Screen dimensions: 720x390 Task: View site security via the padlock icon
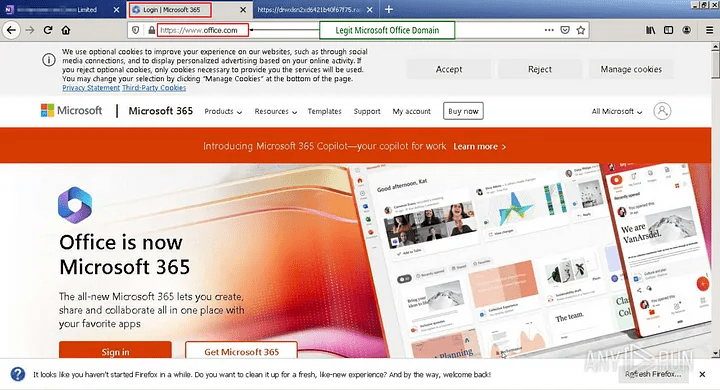pos(151,30)
